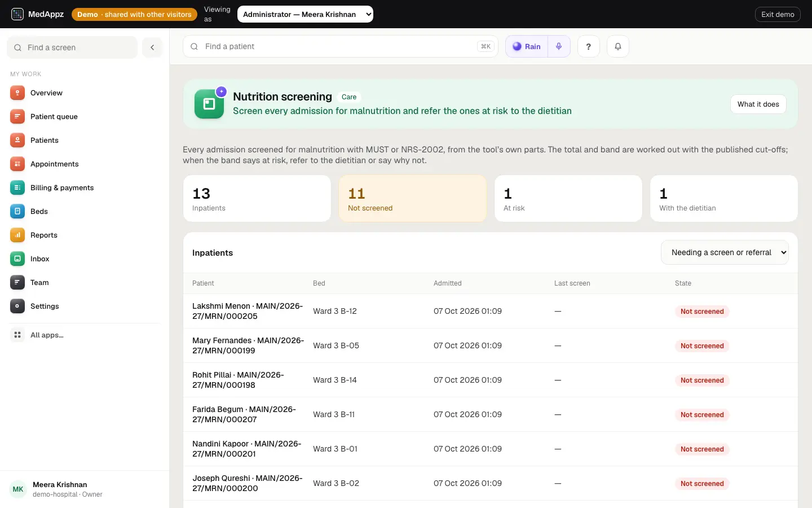The height and width of the screenshot is (508, 812).
Task: Activate the microphone voice input
Action: point(559,46)
